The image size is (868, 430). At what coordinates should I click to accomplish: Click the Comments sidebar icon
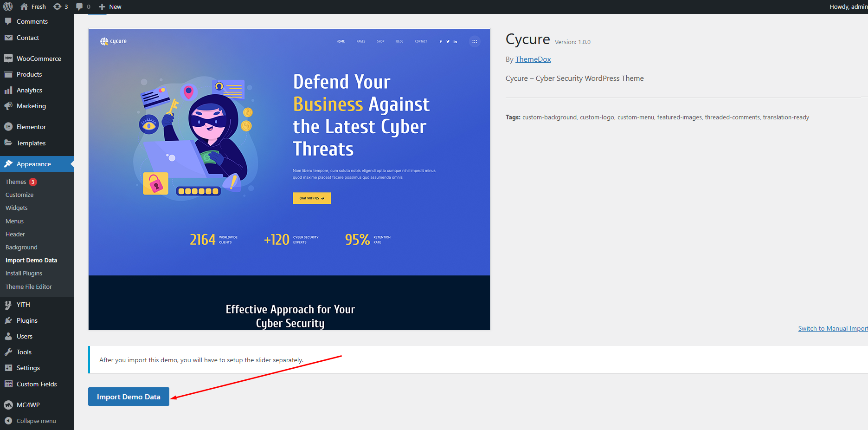[x=8, y=21]
